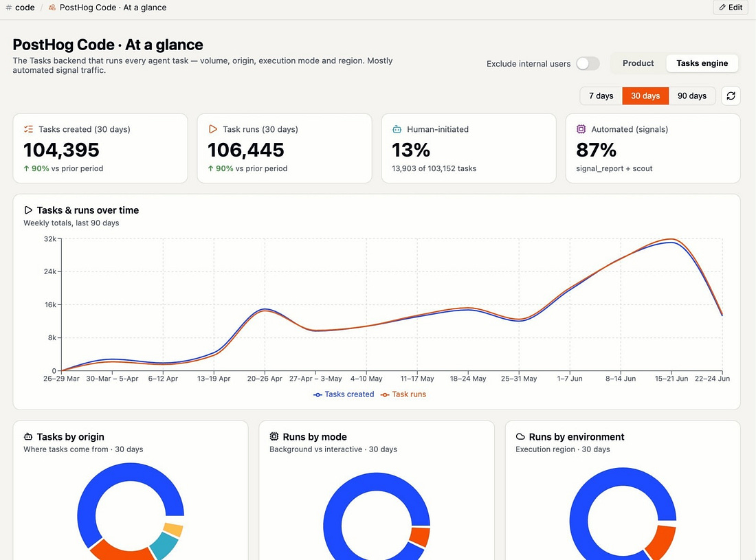Click '13,903 of 103,152 tasks' text
The image size is (756, 560).
[x=434, y=168]
